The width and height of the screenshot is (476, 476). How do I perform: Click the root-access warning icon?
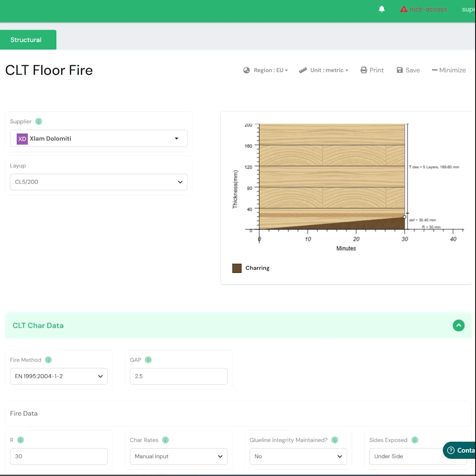click(403, 9)
